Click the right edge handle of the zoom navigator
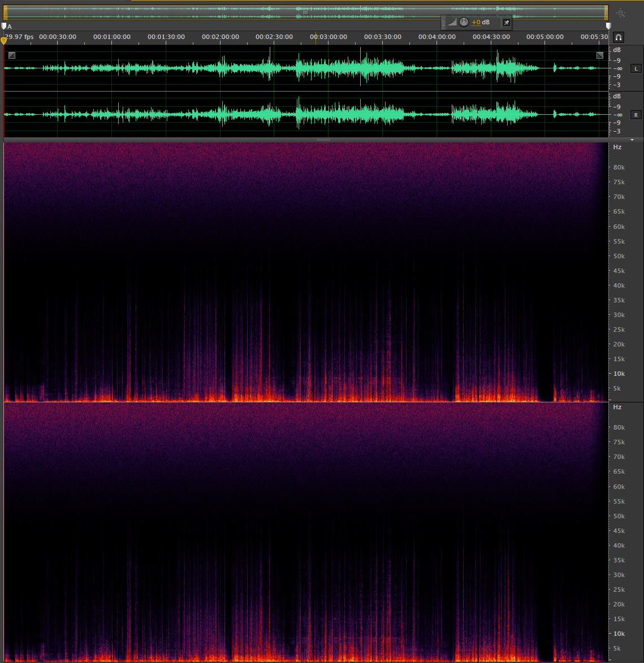Image resolution: width=644 pixels, height=663 pixels. click(x=607, y=12)
